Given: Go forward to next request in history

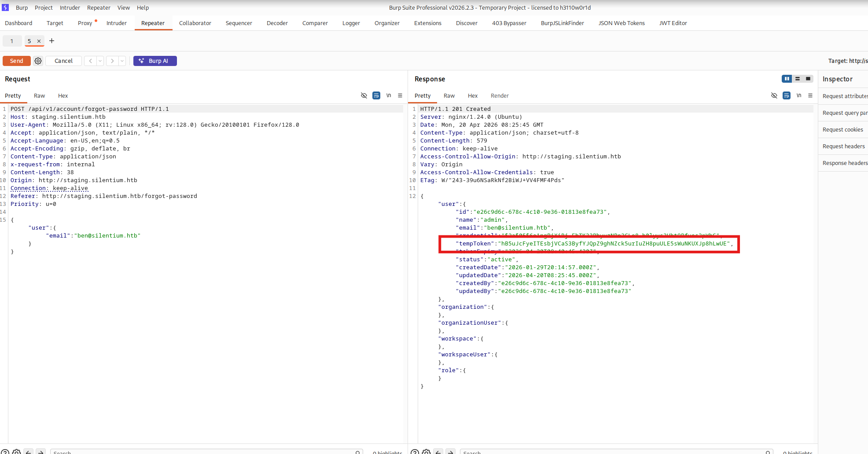Looking at the screenshot, I should pyautogui.click(x=112, y=61).
